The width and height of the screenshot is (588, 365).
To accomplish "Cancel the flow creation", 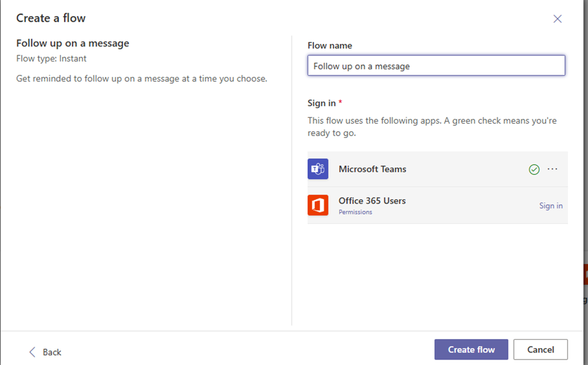I will (540, 349).
